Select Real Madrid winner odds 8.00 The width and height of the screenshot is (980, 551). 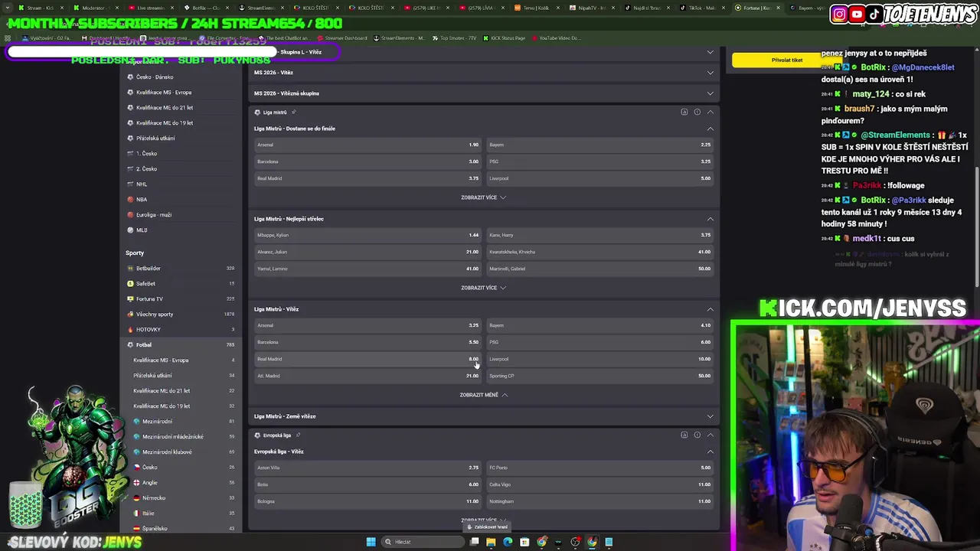coord(367,359)
